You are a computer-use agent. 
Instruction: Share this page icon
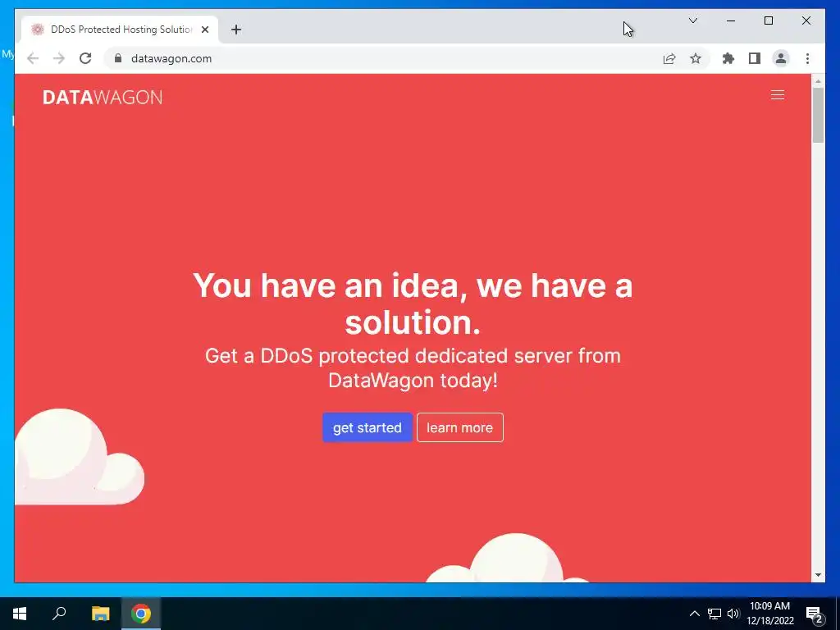click(669, 58)
